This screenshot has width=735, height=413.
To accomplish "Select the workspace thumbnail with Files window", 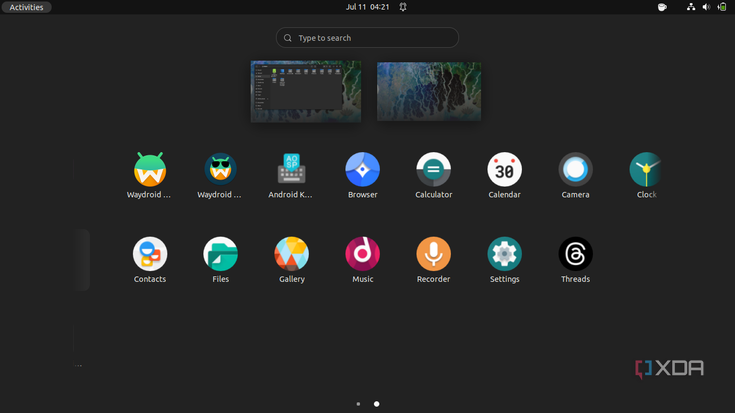I will (x=306, y=91).
